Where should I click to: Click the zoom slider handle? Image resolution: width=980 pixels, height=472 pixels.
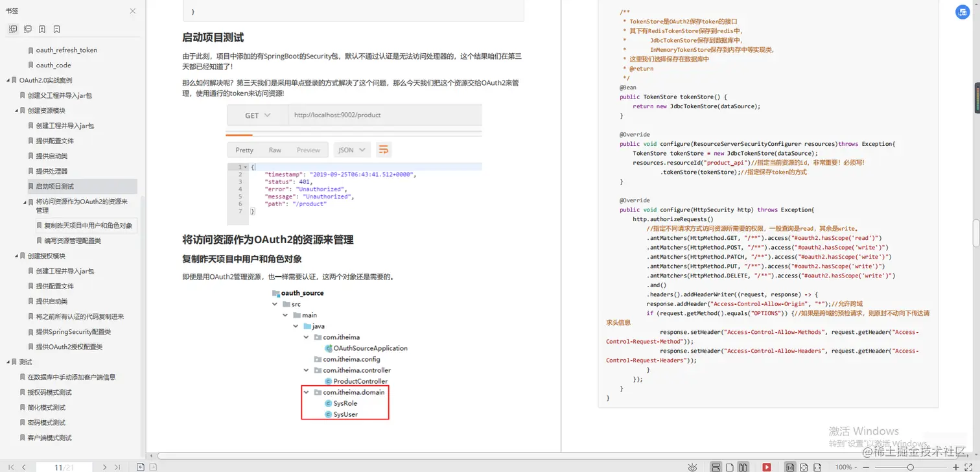910,467
